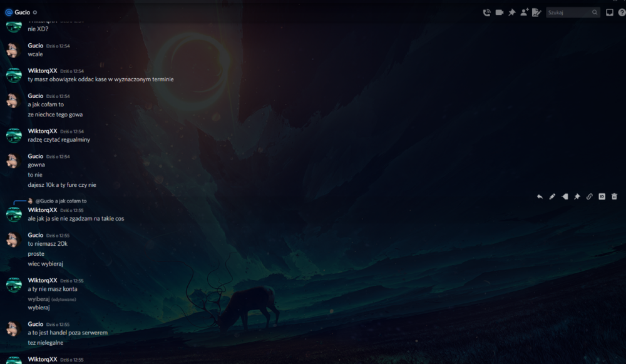Click the message 'ze niechce tego gowa'

(55, 114)
